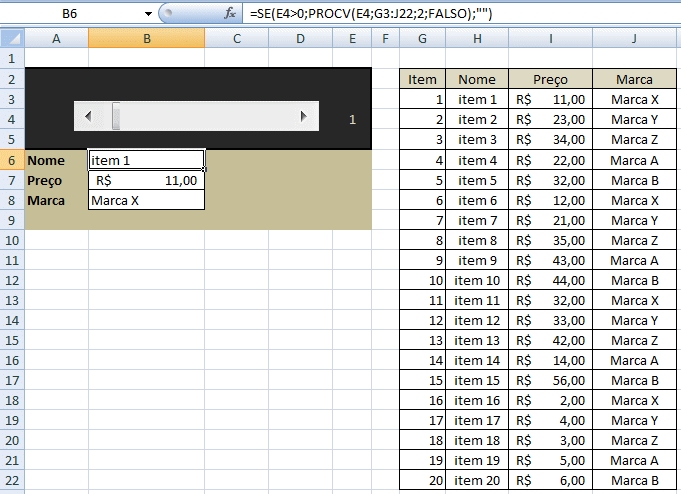Select column J header

tap(635, 39)
